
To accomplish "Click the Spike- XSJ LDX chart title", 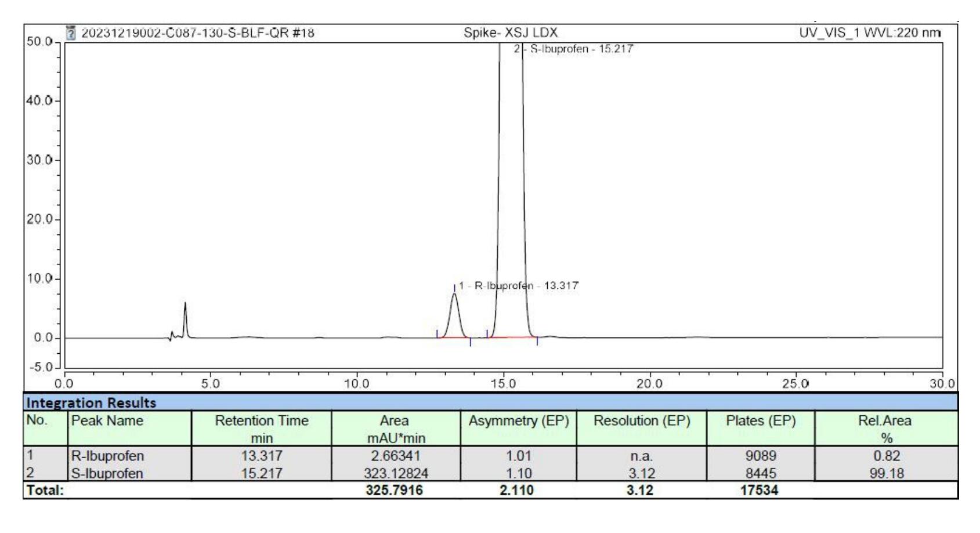I will (510, 33).
